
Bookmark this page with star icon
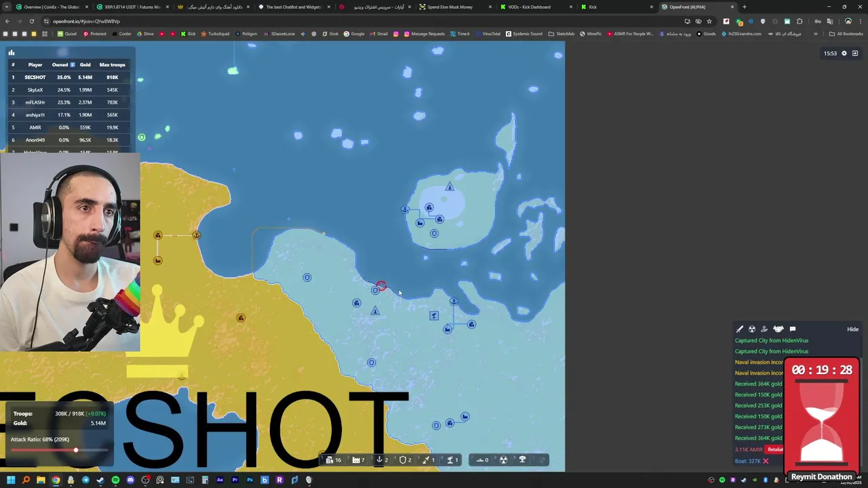(709, 21)
